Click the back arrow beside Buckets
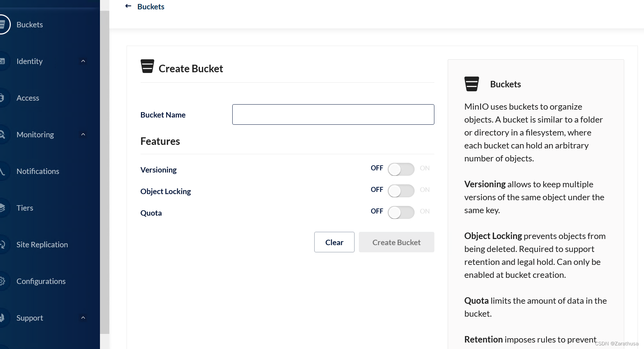644x349 pixels. 128,6
